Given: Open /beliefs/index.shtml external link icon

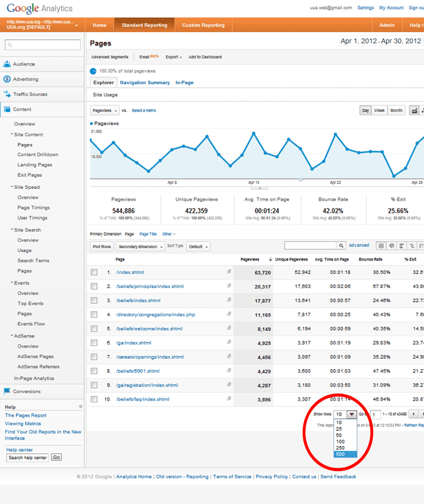Looking at the screenshot, I should pyautogui.click(x=229, y=300).
